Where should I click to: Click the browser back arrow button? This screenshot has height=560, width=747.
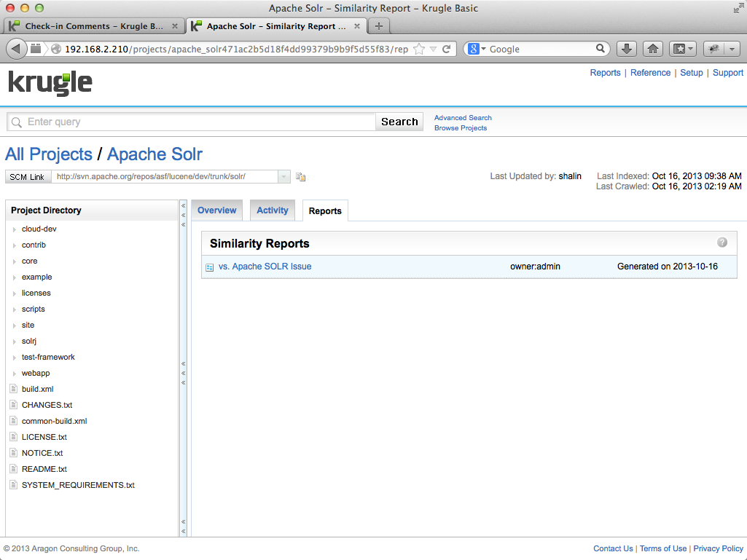click(x=16, y=49)
